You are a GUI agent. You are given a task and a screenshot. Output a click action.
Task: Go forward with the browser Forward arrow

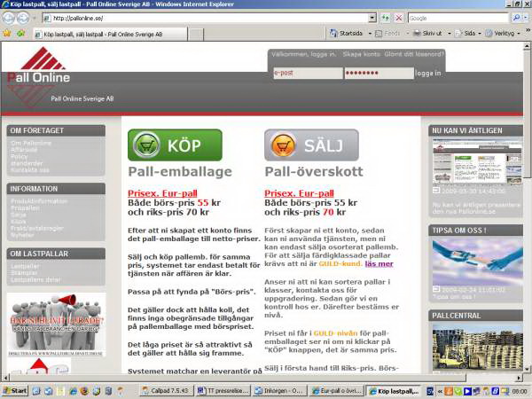(x=23, y=18)
